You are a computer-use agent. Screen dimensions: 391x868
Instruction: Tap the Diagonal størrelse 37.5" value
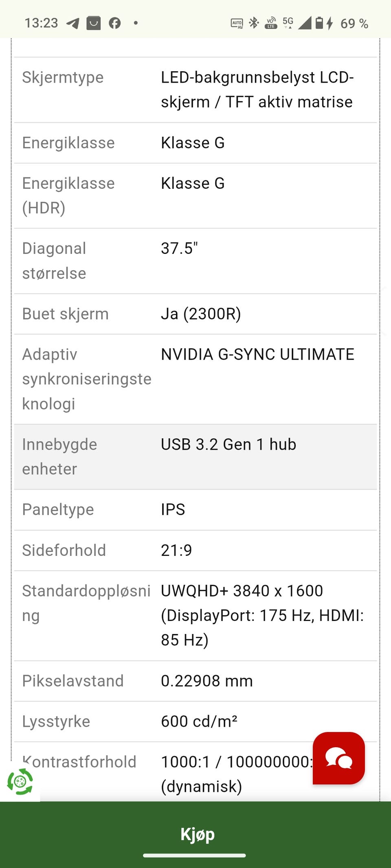pos(179,249)
